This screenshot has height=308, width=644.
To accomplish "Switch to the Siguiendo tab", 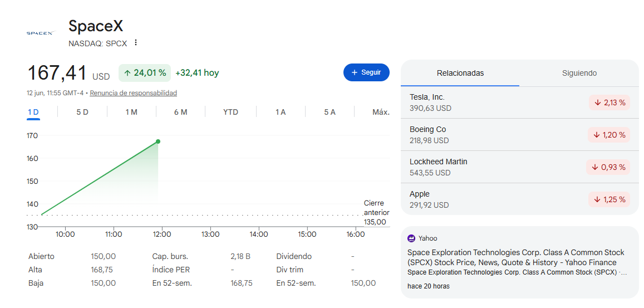I will (579, 73).
